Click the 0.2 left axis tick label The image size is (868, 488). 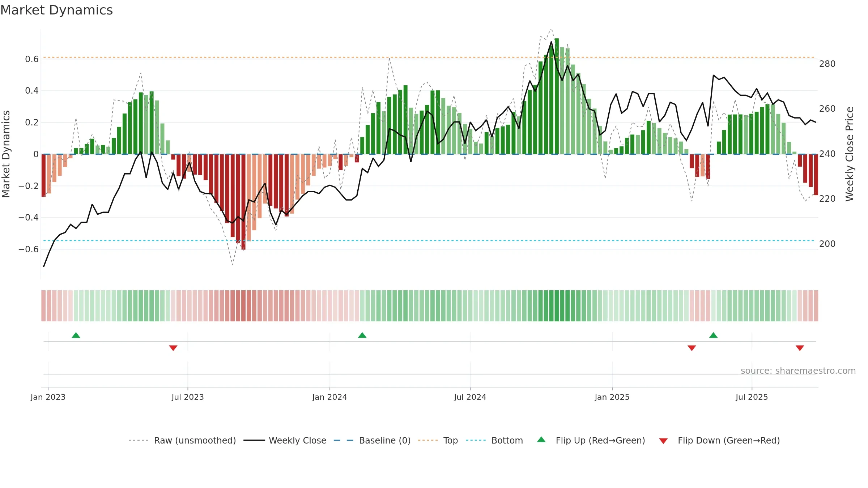click(32, 123)
